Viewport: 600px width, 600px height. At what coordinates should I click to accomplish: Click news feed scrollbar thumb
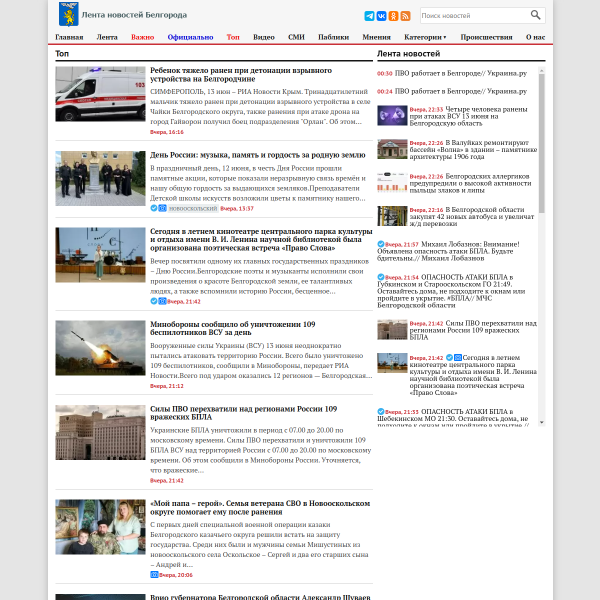541,143
